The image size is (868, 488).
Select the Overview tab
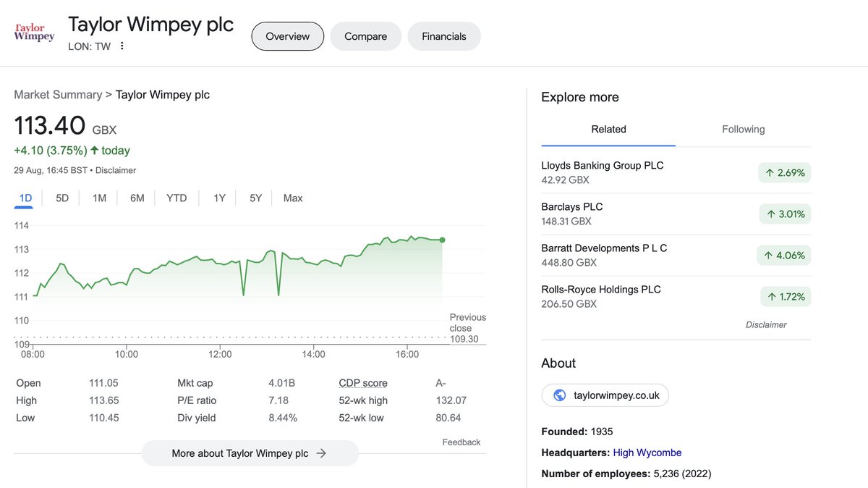coord(287,36)
